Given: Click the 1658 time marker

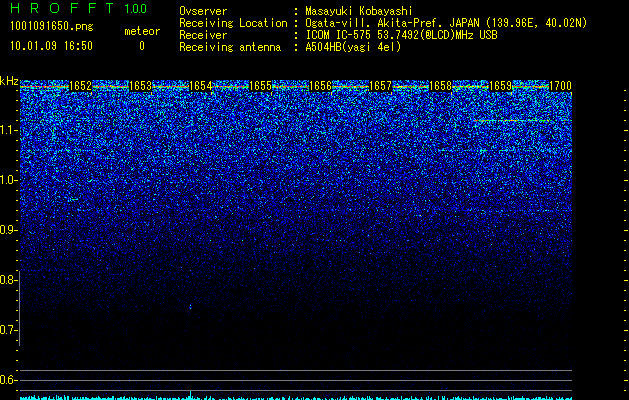Looking at the screenshot, I should coord(440,86).
